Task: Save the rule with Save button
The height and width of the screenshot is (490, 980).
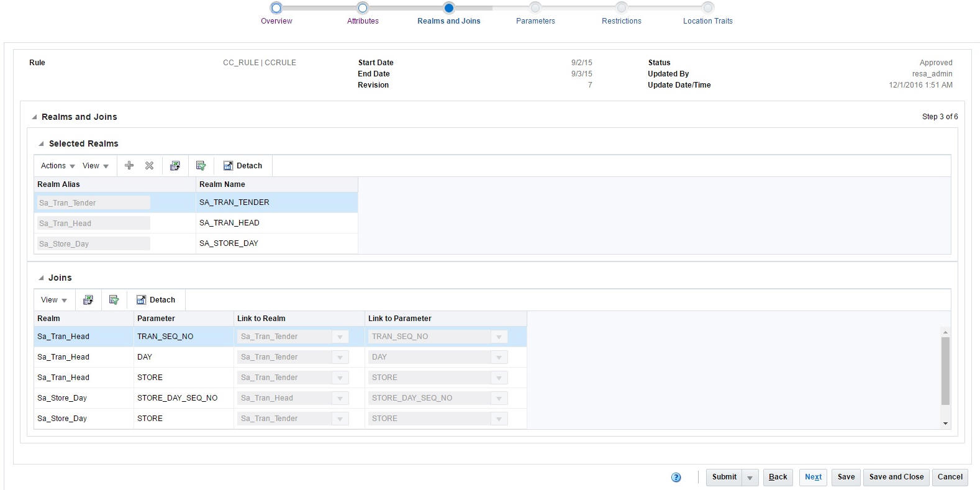Action: pos(846,478)
